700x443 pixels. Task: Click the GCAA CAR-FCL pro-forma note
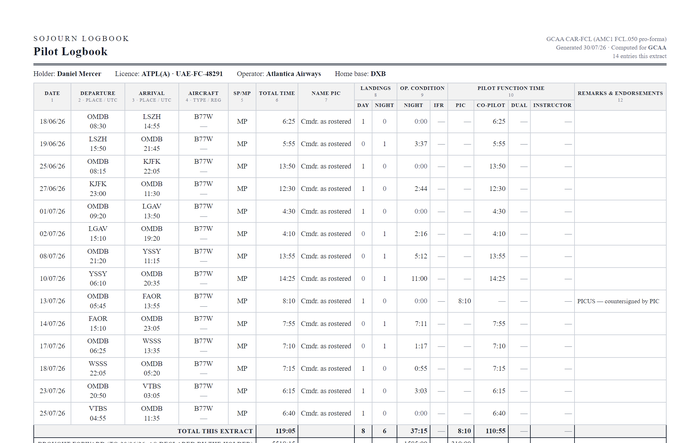coord(606,39)
